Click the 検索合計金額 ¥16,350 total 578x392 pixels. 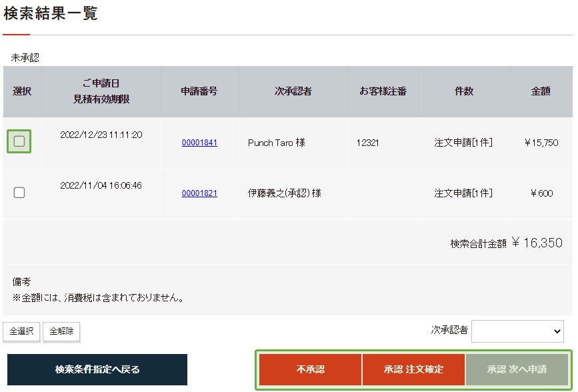click(506, 243)
